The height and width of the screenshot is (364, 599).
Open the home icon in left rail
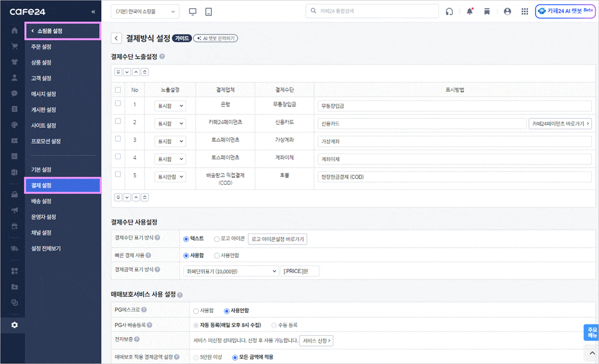15,31
